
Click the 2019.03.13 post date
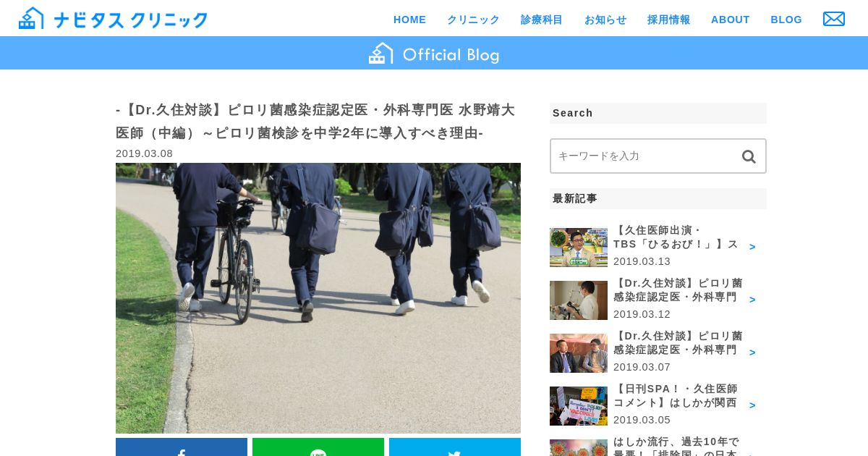coord(642,261)
